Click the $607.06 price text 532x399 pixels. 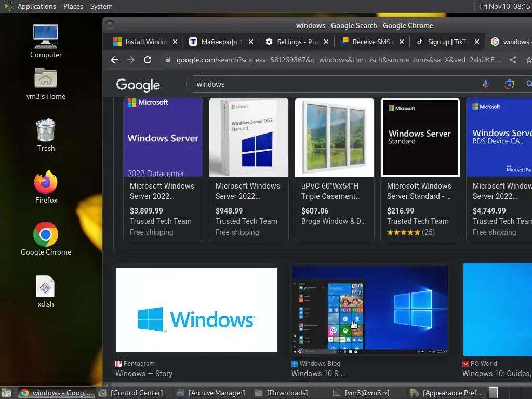[x=314, y=211]
